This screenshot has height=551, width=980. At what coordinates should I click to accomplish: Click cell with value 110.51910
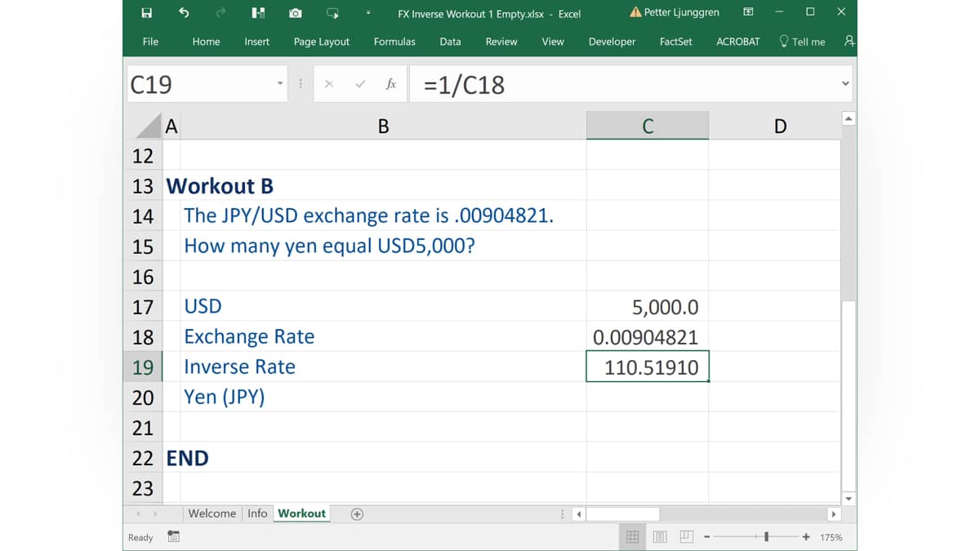pos(648,367)
